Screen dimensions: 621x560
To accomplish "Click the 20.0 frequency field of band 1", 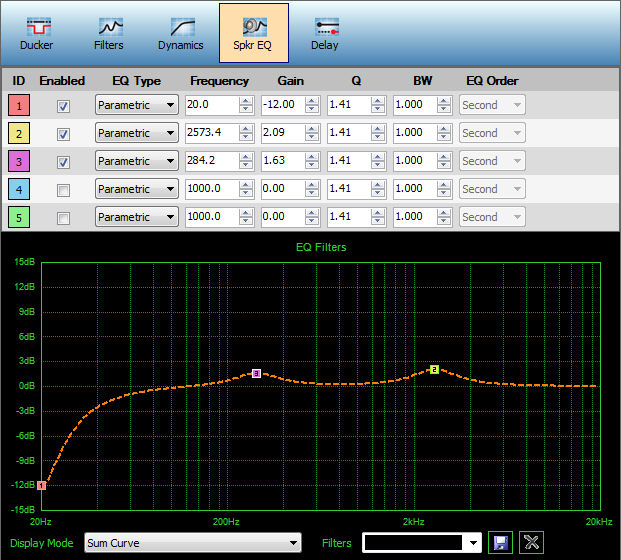I will (212, 105).
